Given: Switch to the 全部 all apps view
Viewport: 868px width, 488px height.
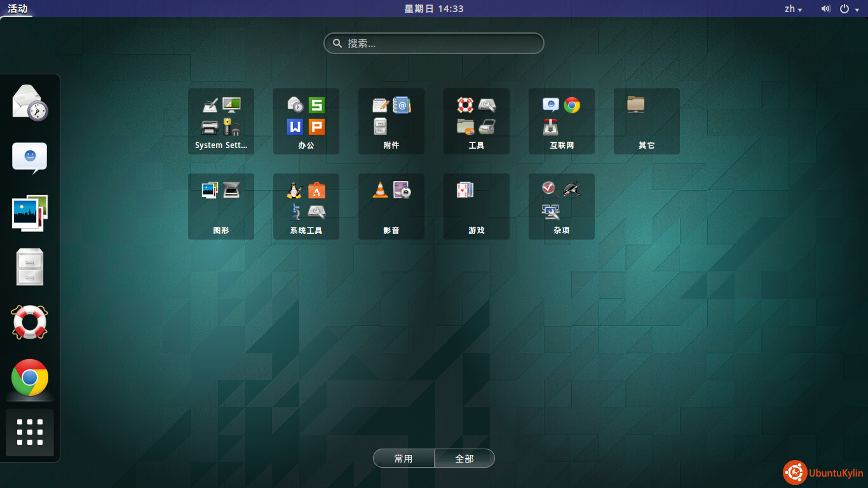Looking at the screenshot, I should (x=465, y=458).
